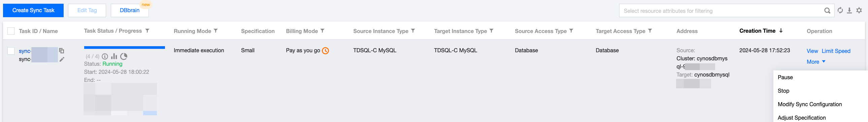868x122 pixels.
Task: Open the progress info icon
Action: click(105, 56)
